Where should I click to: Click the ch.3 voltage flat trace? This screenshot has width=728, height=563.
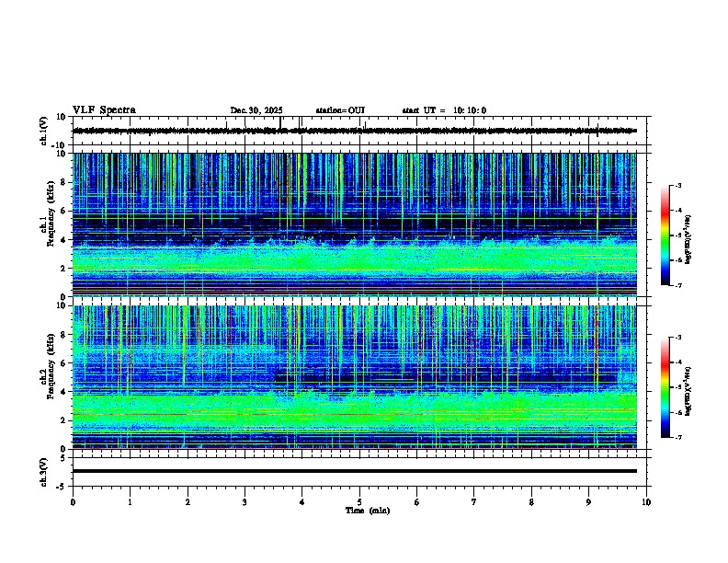(355, 471)
